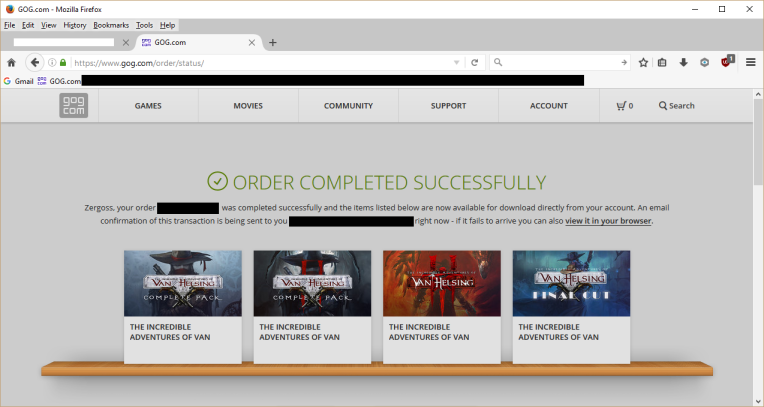Open the red Van Helsing III thumbnail
The height and width of the screenshot is (407, 764).
click(441, 283)
